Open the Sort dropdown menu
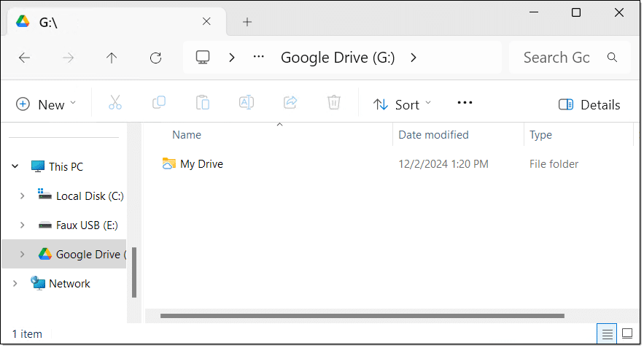This screenshot has width=644, height=348. [402, 104]
